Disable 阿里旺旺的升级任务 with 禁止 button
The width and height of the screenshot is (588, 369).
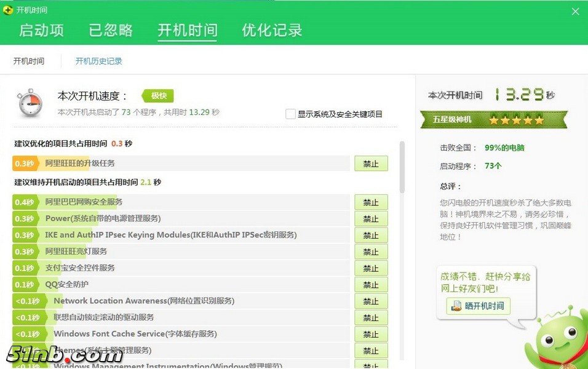click(371, 164)
